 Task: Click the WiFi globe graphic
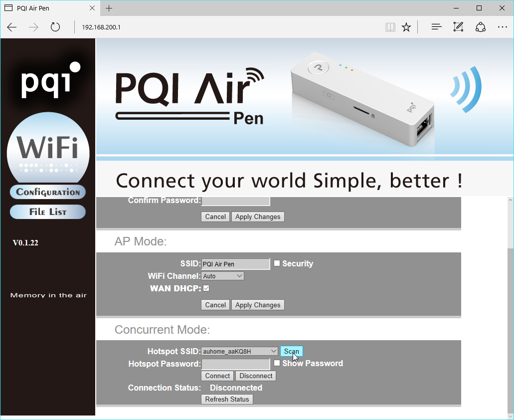(48, 148)
